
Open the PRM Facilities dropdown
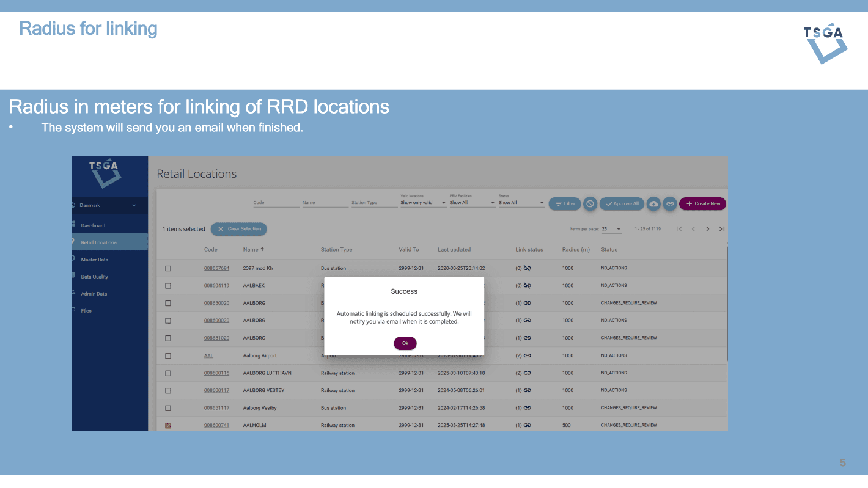point(472,203)
